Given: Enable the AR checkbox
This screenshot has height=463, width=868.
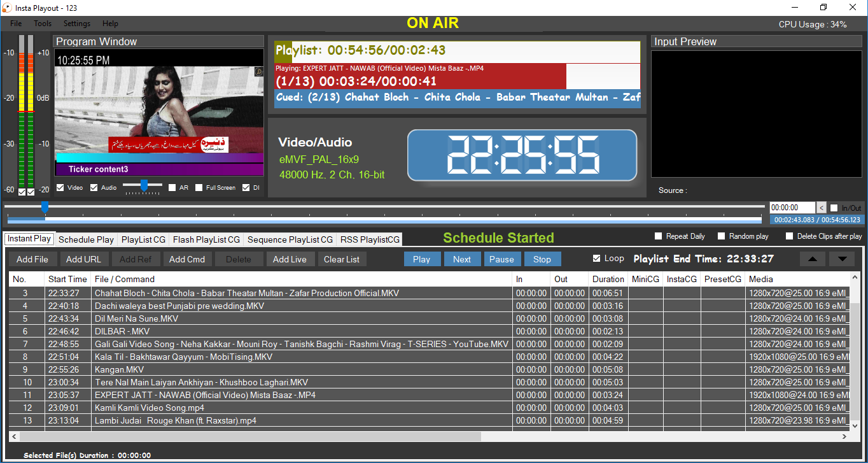Looking at the screenshot, I should coord(172,188).
